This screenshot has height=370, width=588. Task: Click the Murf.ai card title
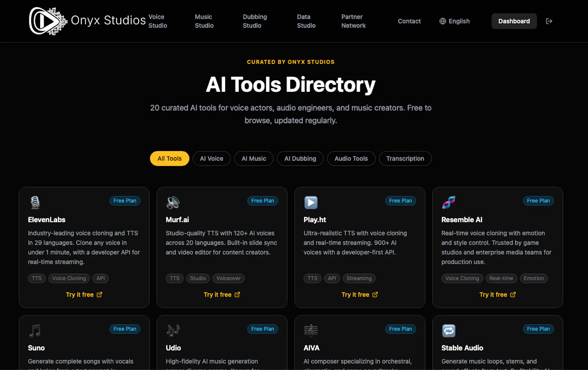point(177,220)
